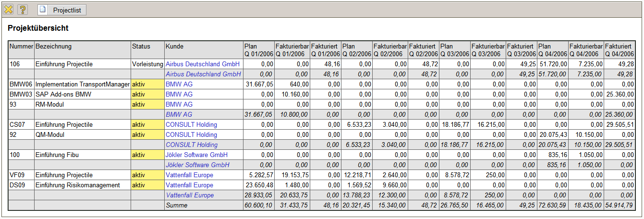
Task: Click Fakturierbar Q 01/2006 column header
Action: coord(292,50)
